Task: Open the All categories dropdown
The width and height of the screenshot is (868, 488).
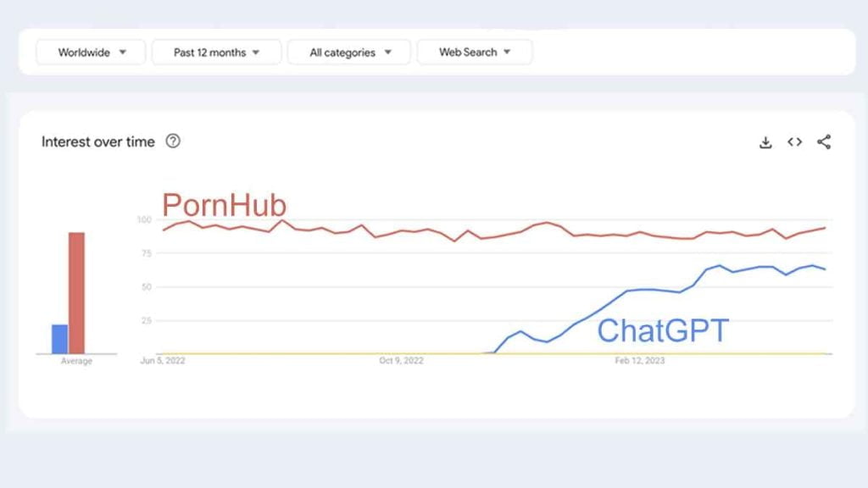Action: [x=349, y=53]
